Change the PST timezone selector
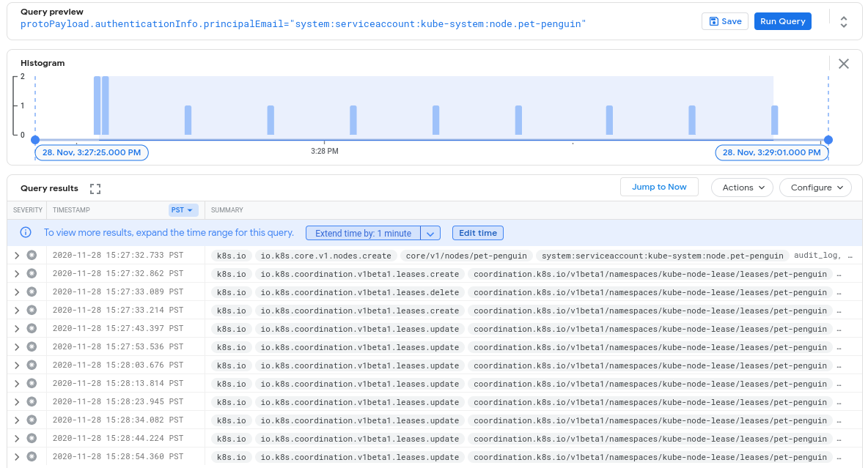This screenshot has height=468, width=868. 183,210
